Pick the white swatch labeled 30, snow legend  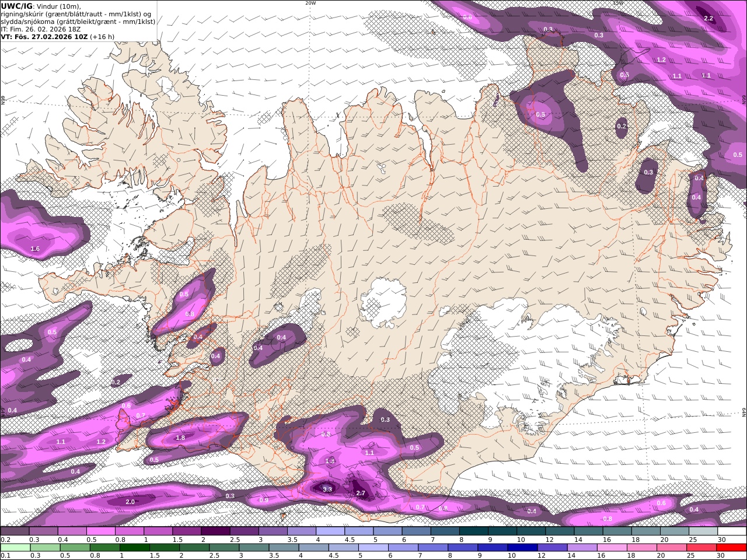point(732,531)
